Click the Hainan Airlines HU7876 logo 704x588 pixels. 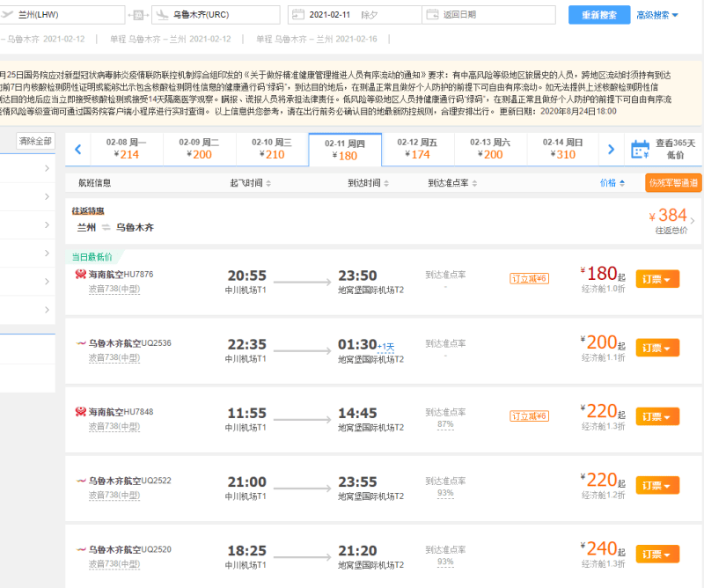pos(81,274)
